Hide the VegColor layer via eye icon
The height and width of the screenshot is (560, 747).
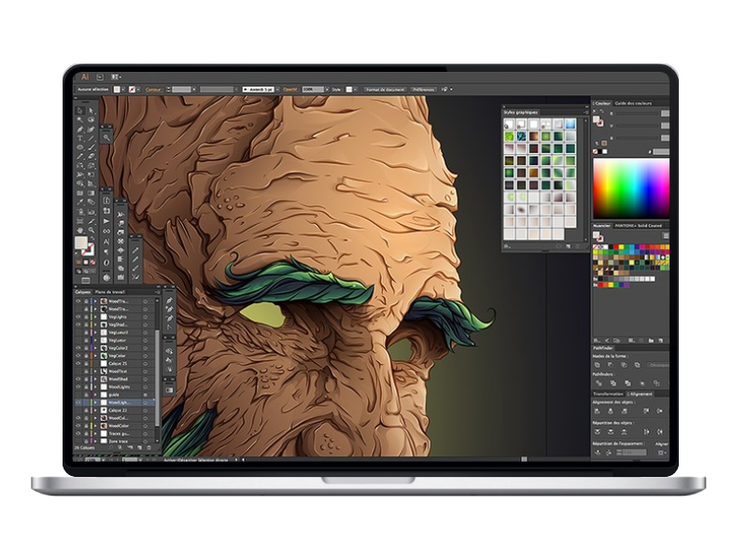78,356
